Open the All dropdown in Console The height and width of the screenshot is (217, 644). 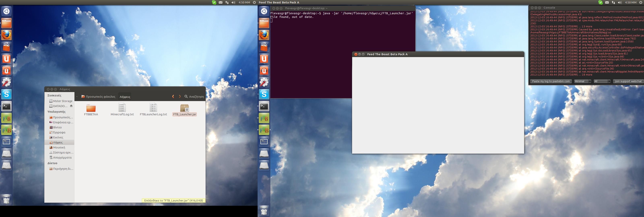(602, 81)
